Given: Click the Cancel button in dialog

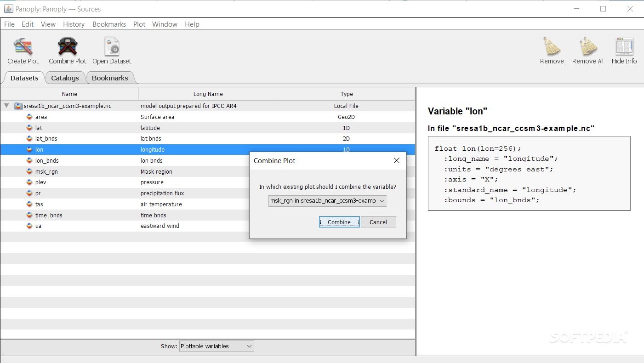Looking at the screenshot, I should (x=378, y=222).
